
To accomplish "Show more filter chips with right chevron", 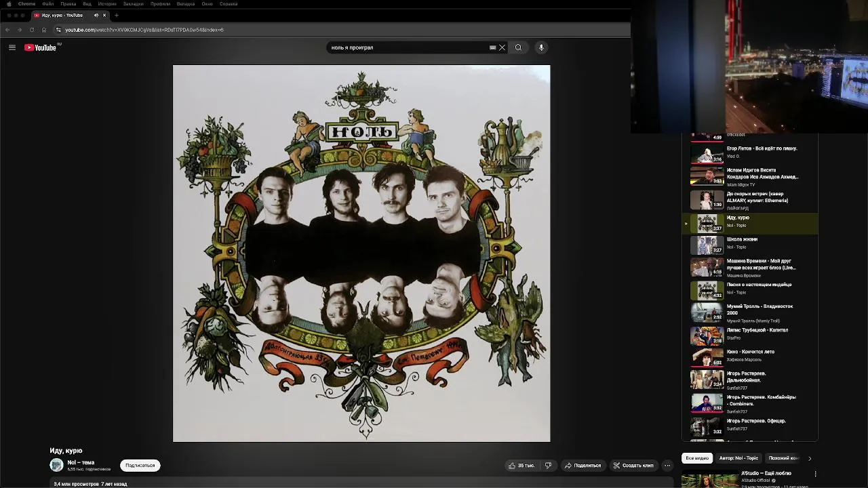I will click(810, 458).
